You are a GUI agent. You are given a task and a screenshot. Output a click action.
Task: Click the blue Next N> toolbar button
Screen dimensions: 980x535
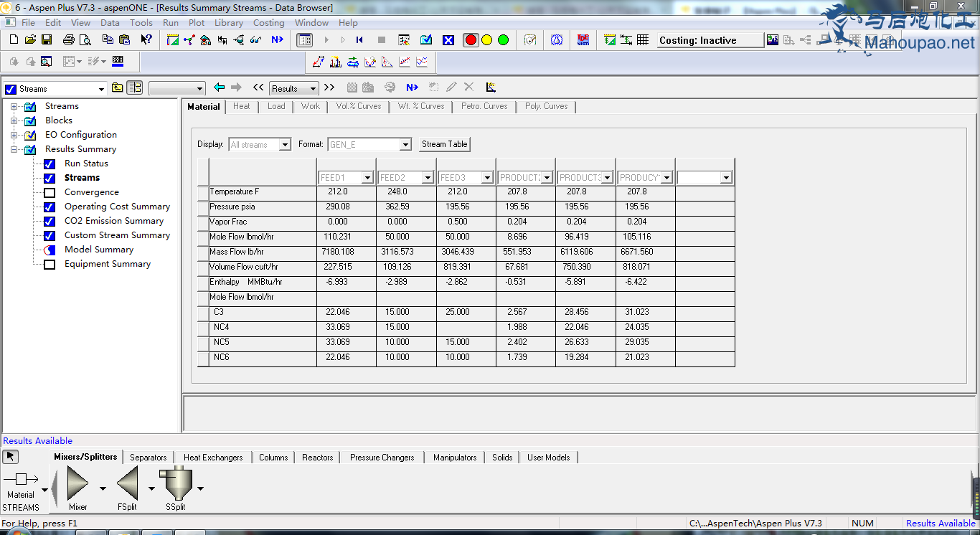pos(277,40)
